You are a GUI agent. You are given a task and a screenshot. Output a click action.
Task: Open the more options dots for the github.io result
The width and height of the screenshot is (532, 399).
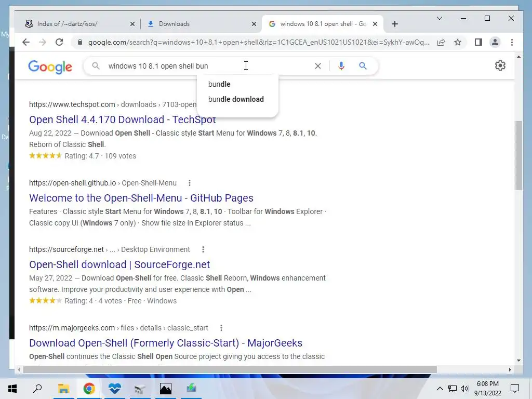(189, 183)
